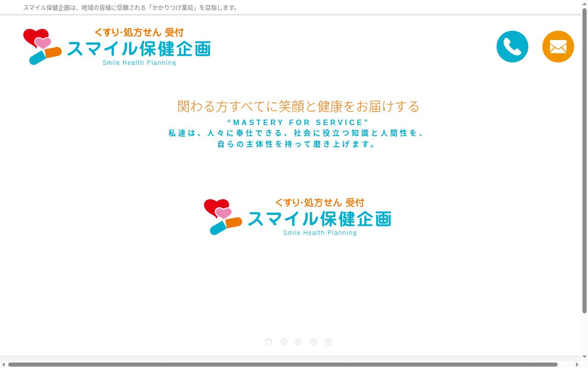
Task: Select the fifth slideshow pagination dot
Action: click(x=328, y=342)
